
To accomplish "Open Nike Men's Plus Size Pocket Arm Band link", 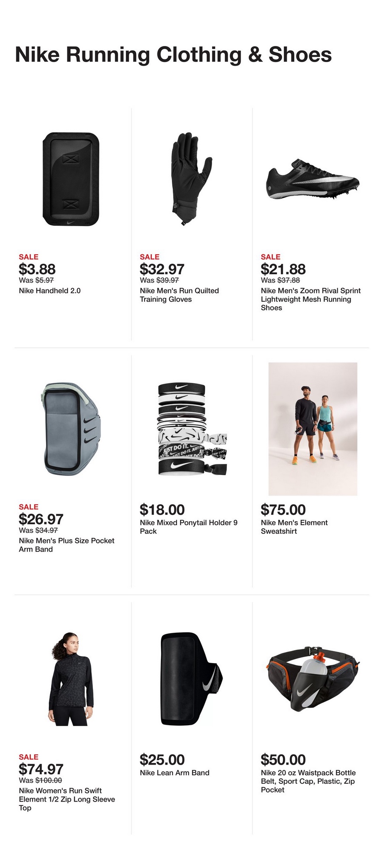I will click(66, 545).
